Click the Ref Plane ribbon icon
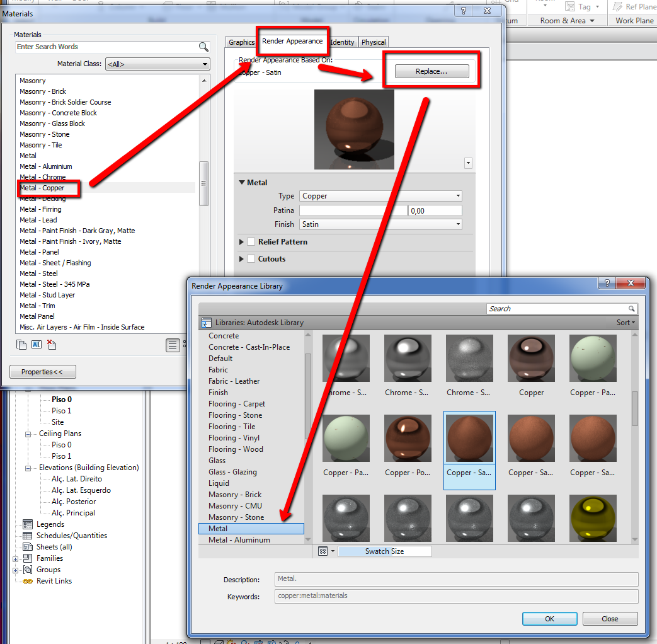The image size is (657, 644). (617, 6)
